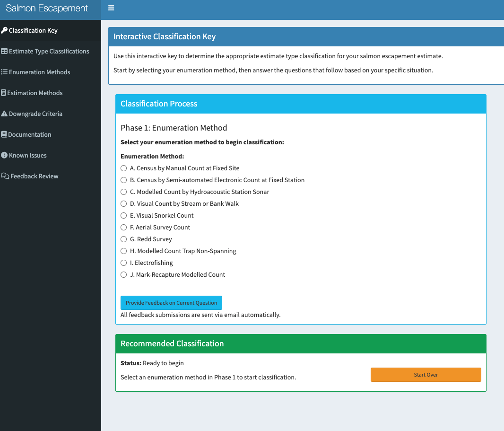Click the list icon beside Enumeration Methods
Screen dimensions: 504x431
pos(4,72)
